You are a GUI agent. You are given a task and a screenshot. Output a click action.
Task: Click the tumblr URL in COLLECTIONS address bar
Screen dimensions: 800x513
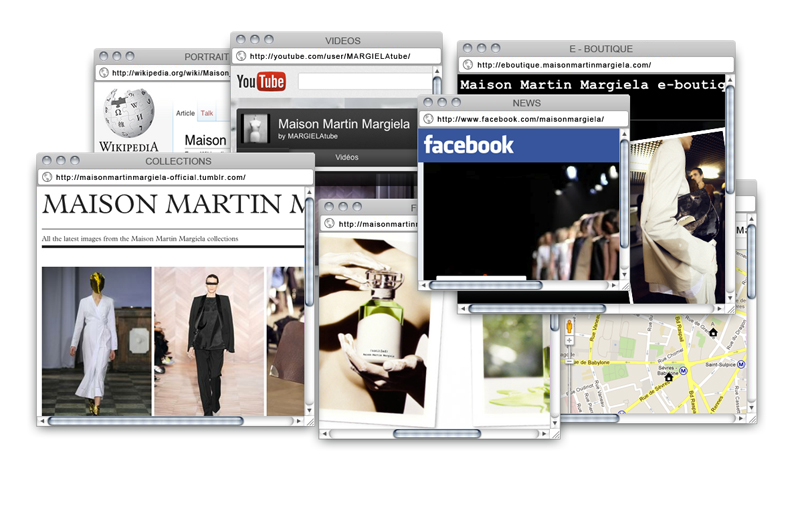(x=151, y=177)
